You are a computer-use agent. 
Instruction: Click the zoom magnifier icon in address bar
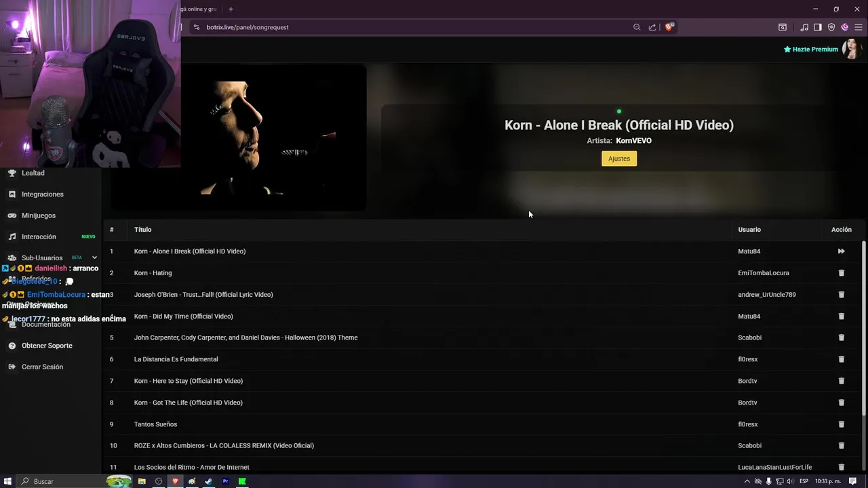pos(637,27)
